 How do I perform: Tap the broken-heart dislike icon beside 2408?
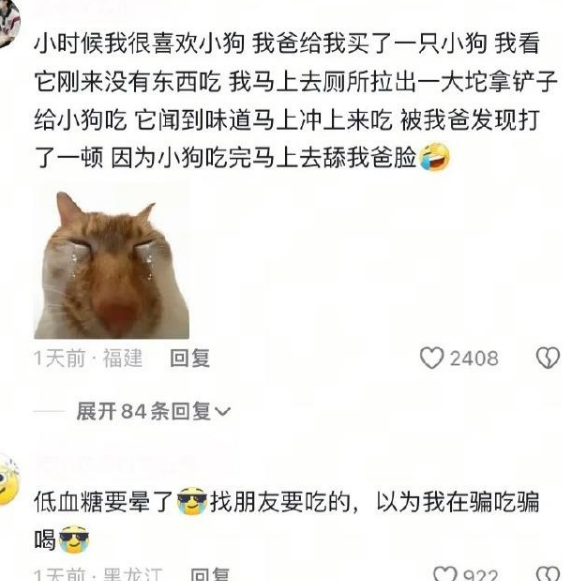click(547, 358)
